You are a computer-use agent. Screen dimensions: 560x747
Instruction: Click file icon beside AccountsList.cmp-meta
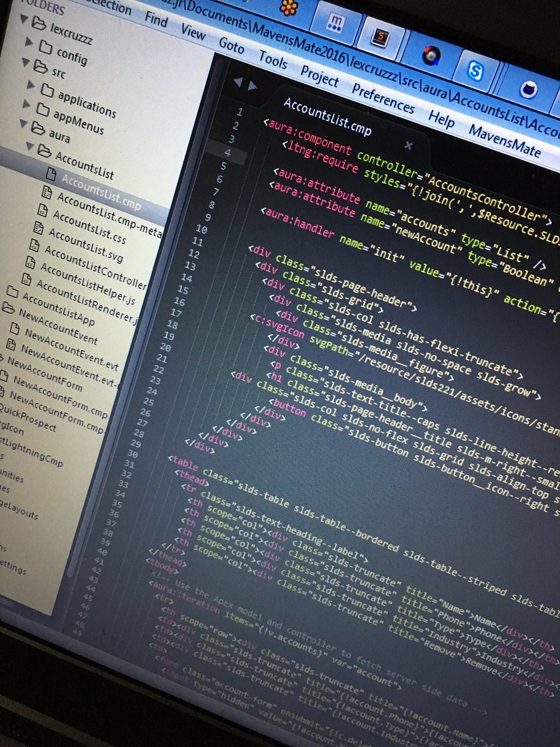point(46,192)
